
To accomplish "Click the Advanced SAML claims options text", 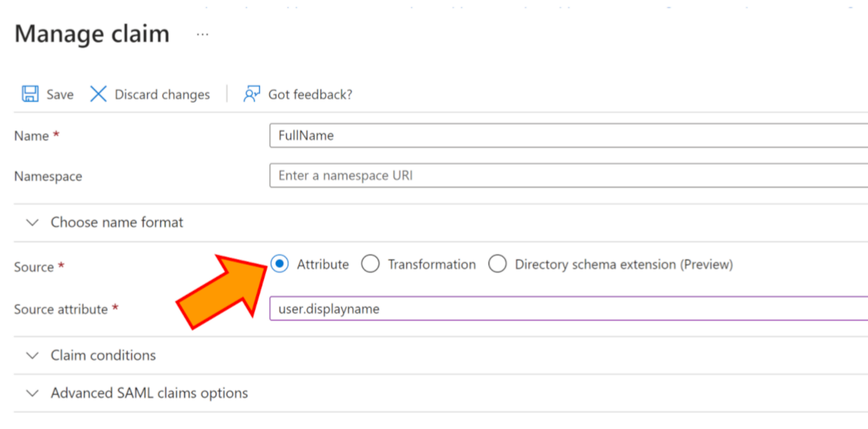I will (x=149, y=393).
